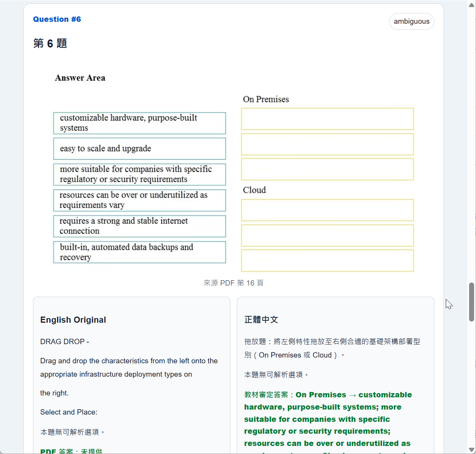Click the scrollbar up arrow
Image resolution: width=476 pixels, height=454 pixels.
coord(471,5)
